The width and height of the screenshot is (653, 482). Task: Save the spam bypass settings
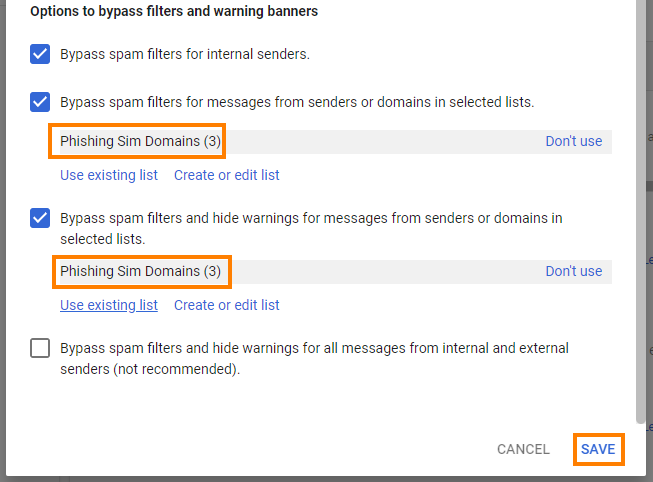click(x=598, y=449)
